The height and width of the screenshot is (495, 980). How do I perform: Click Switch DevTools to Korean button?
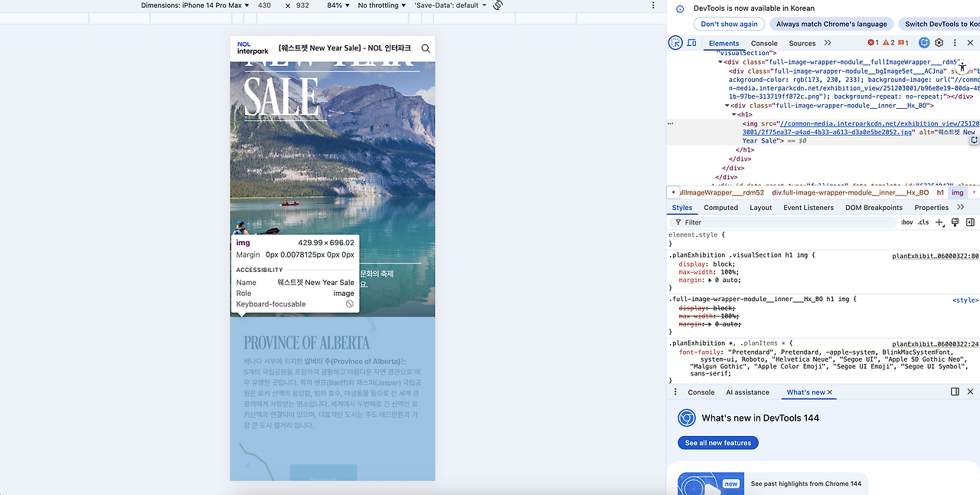pos(939,24)
